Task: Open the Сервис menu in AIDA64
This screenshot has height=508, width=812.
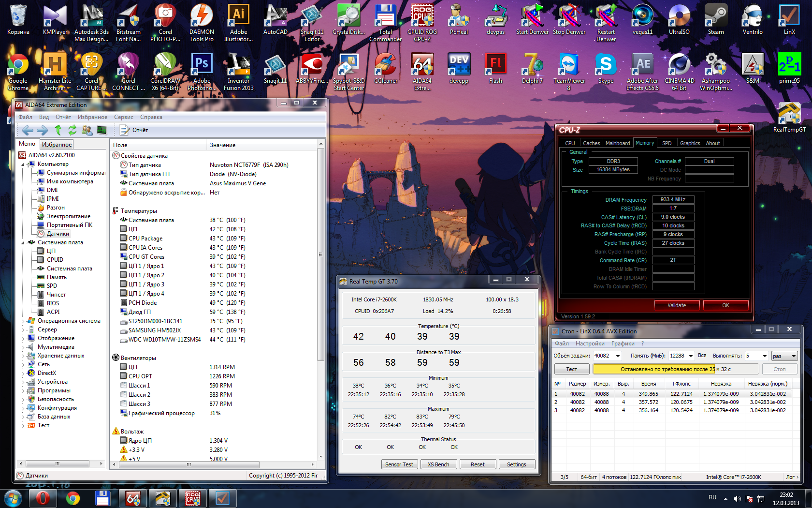Action: pyautogui.click(x=124, y=117)
